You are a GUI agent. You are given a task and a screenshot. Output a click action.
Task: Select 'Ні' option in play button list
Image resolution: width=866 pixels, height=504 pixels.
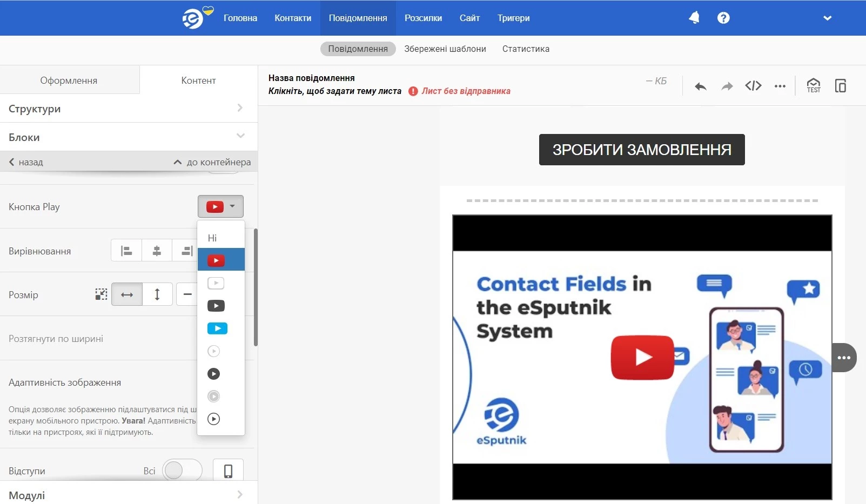point(221,238)
